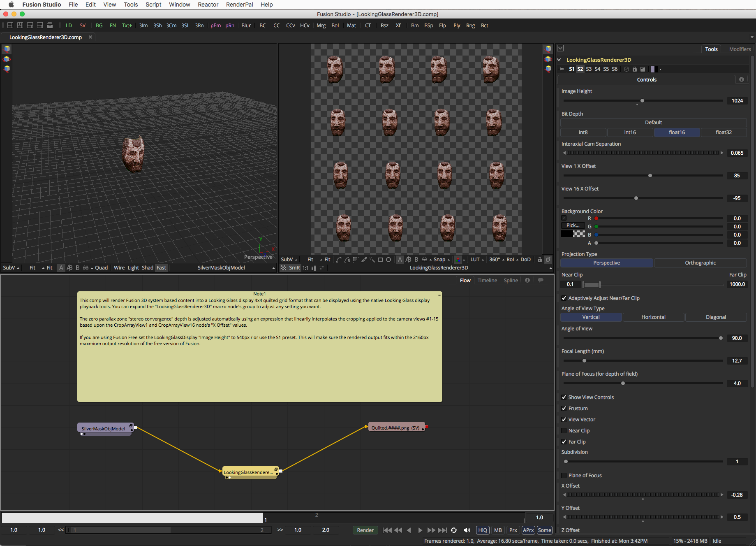Screen dimensions: 756x546
Task: Click the Image Height slider
Action: 643,100
